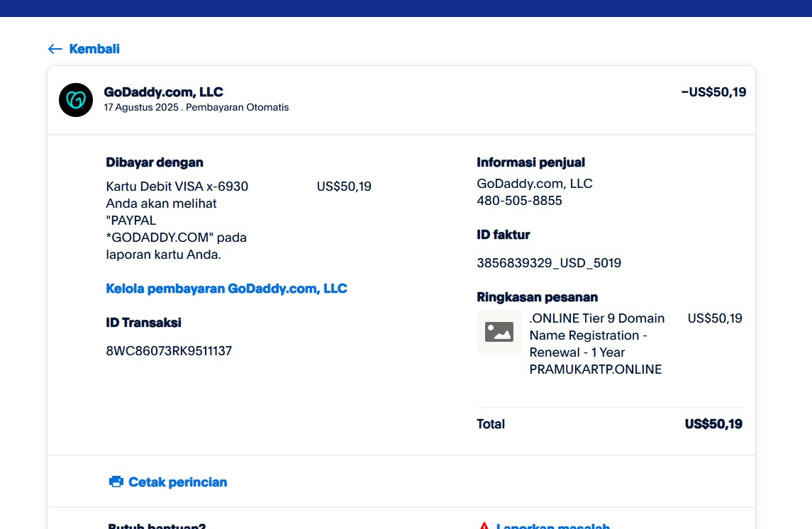The height and width of the screenshot is (529, 812).
Task: Click the bold Total amount US$50,19
Action: click(713, 424)
